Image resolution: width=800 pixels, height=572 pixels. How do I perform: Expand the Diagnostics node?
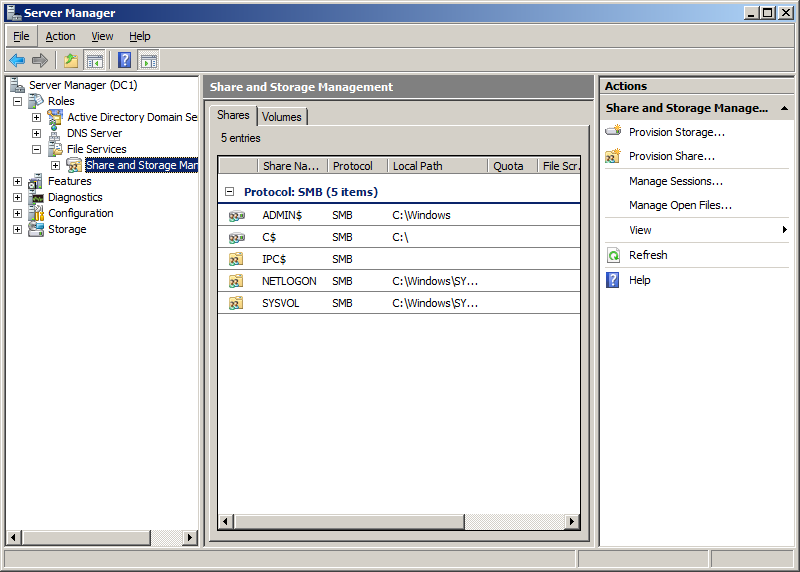click(17, 197)
